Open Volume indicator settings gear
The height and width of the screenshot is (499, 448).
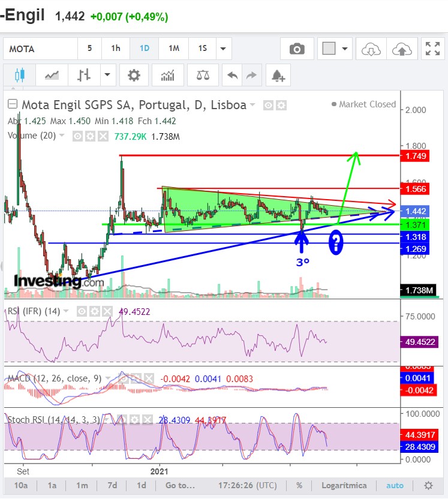[91, 137]
